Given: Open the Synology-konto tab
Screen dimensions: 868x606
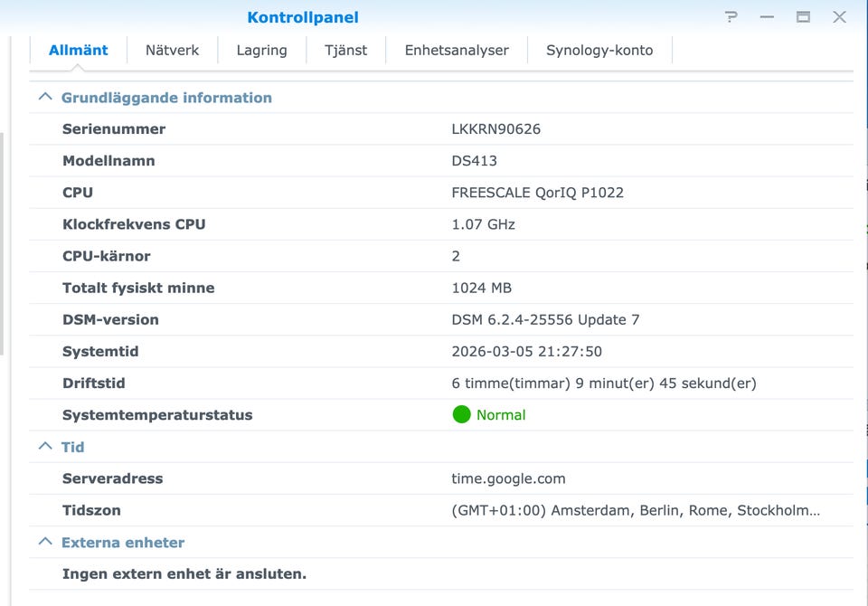Looking at the screenshot, I should coord(599,51).
